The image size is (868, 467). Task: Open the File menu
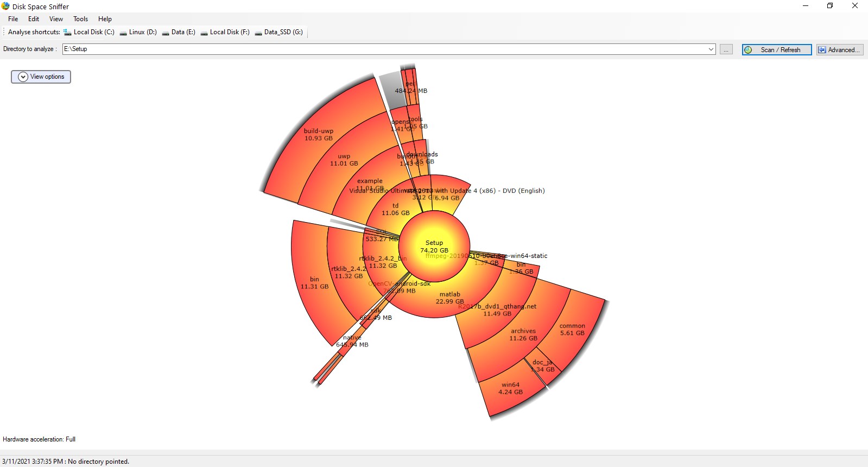click(x=13, y=18)
